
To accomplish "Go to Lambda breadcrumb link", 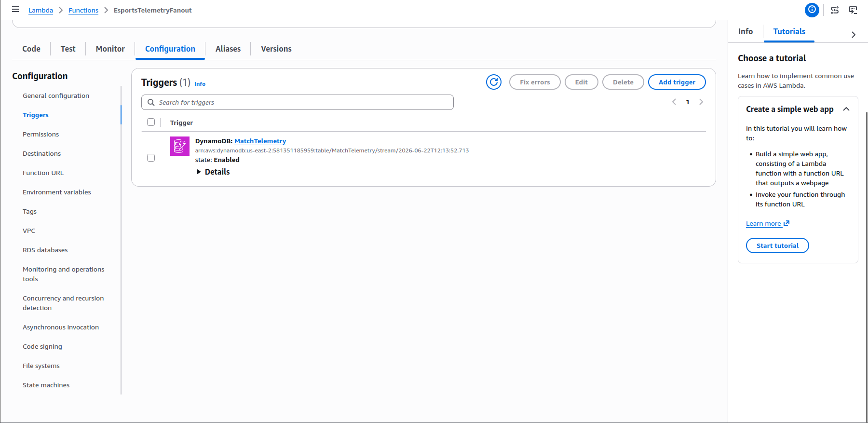I will [41, 10].
